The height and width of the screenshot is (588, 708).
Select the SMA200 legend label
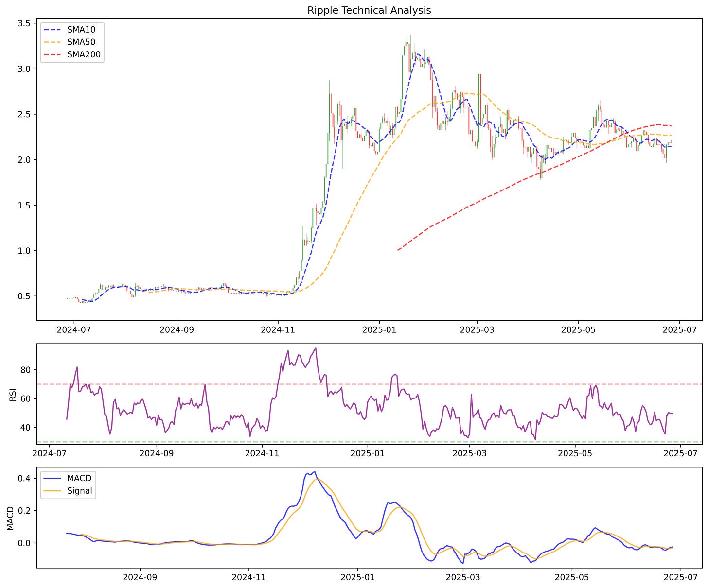[84, 55]
